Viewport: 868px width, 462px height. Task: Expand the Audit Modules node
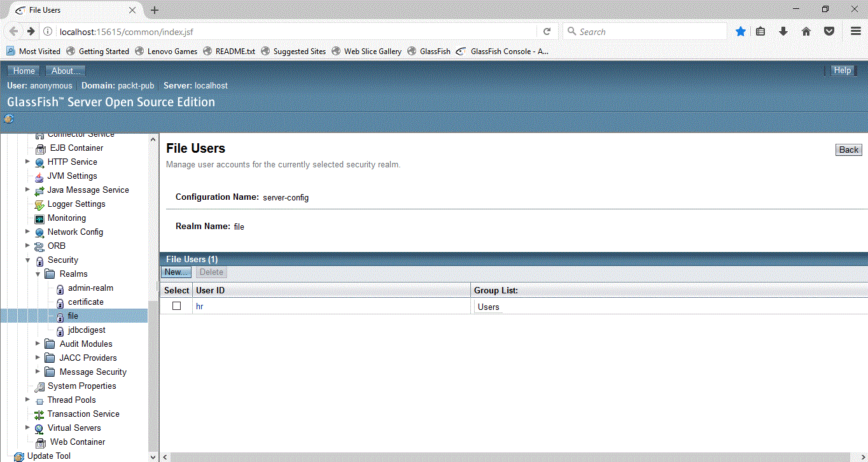pyautogui.click(x=38, y=344)
